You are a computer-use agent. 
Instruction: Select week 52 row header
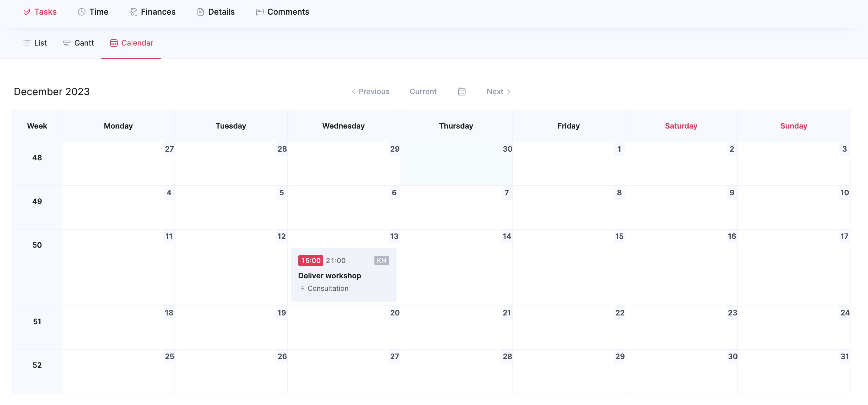tap(37, 371)
